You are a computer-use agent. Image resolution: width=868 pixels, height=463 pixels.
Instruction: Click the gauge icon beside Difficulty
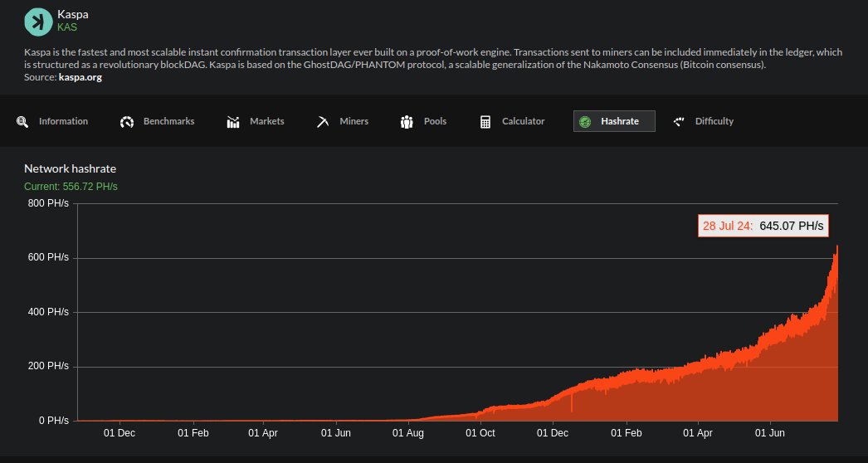(x=679, y=121)
